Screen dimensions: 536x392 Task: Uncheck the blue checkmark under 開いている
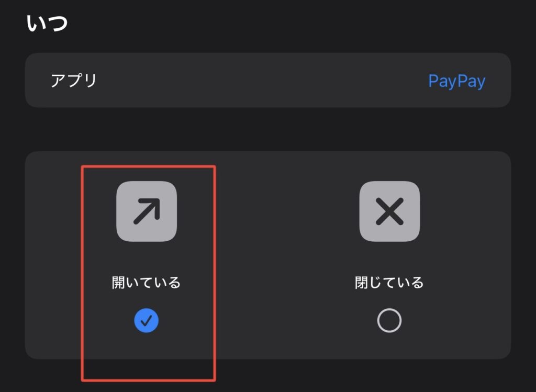[x=147, y=321]
